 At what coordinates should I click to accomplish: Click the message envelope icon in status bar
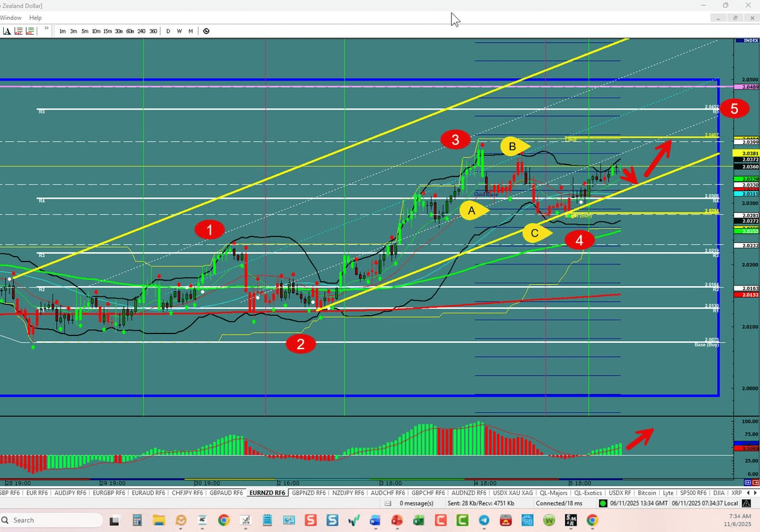(x=388, y=503)
